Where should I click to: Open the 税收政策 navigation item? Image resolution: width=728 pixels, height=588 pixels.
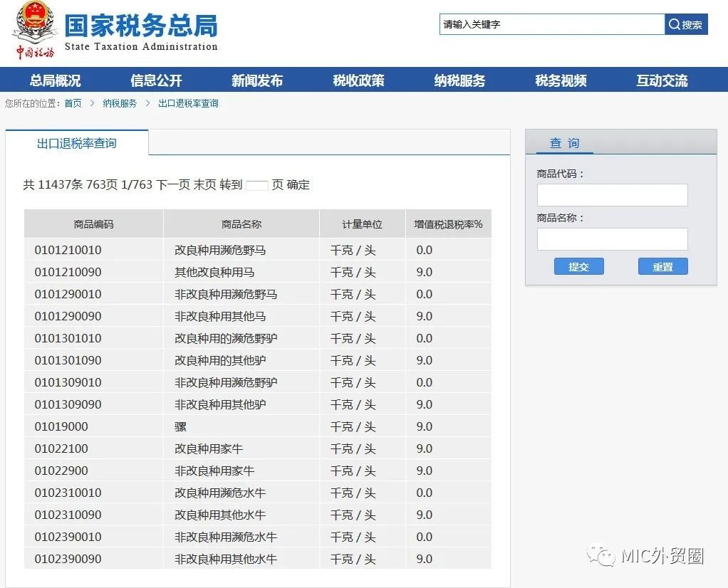tap(358, 80)
